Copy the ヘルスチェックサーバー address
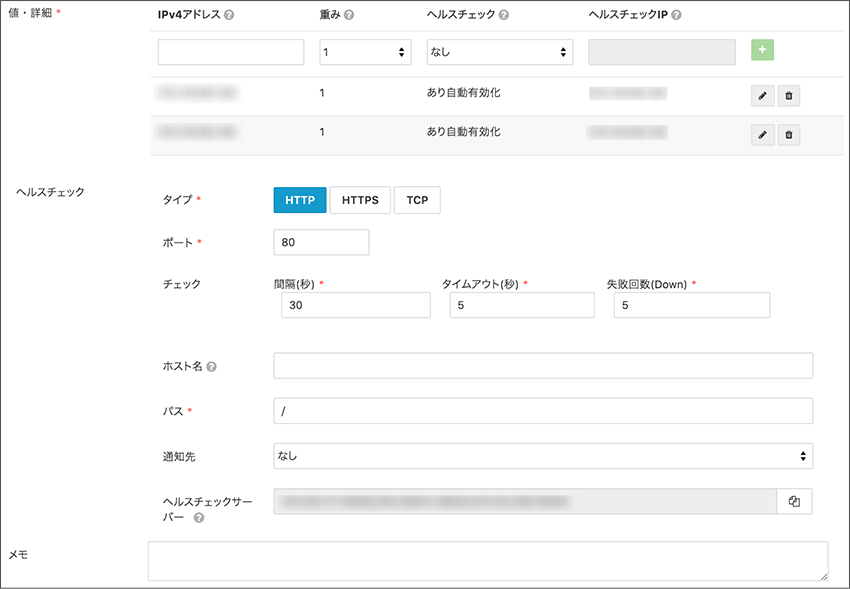This screenshot has height=589, width=850. pyautogui.click(x=795, y=502)
